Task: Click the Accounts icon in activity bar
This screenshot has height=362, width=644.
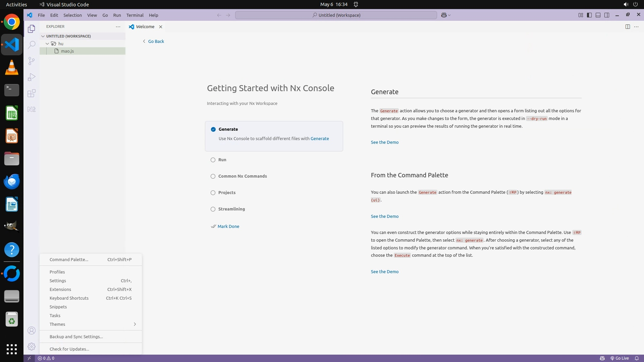Action: (32, 331)
